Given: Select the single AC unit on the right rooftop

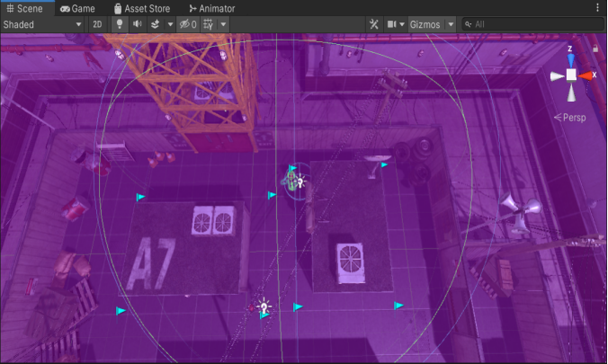Looking at the screenshot, I should [350, 262].
